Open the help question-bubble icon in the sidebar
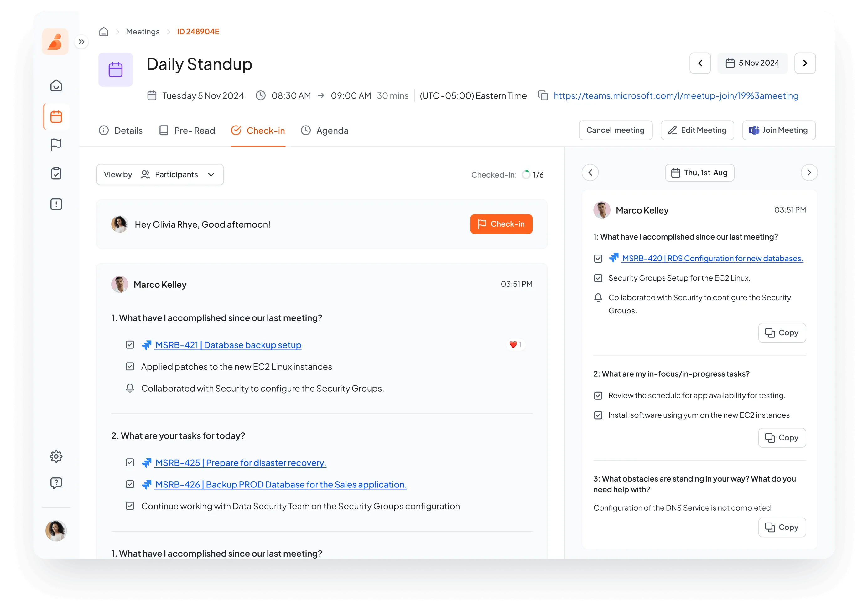Image resolution: width=868 pixels, height=613 pixels. pos(56,483)
